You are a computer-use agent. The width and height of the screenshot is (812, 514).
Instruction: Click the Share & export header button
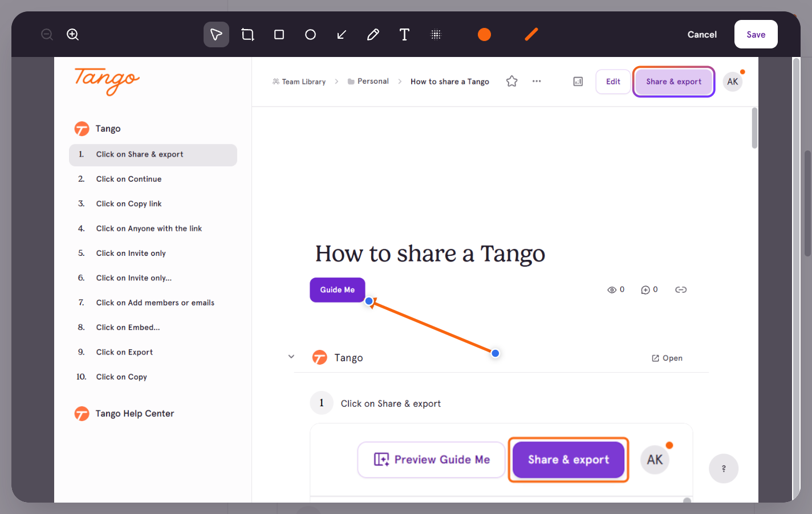[x=673, y=81]
